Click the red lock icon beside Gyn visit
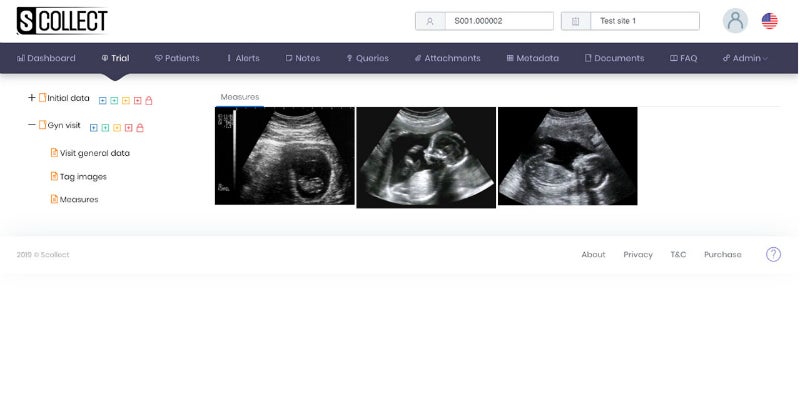800x418 pixels. tap(140, 128)
